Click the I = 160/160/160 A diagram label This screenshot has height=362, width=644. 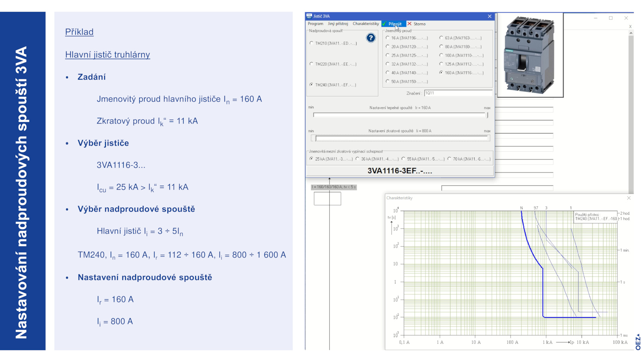pyautogui.click(x=334, y=187)
